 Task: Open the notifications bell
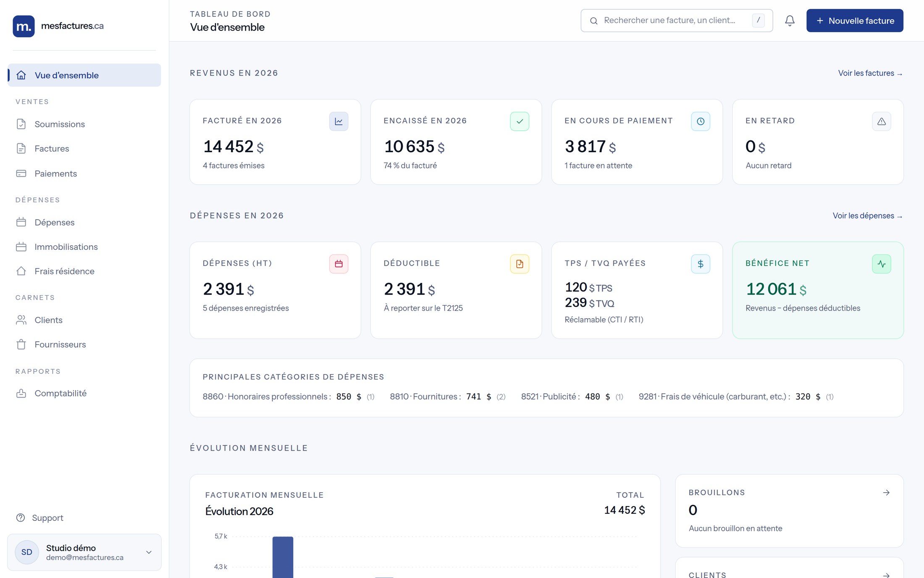tap(790, 21)
